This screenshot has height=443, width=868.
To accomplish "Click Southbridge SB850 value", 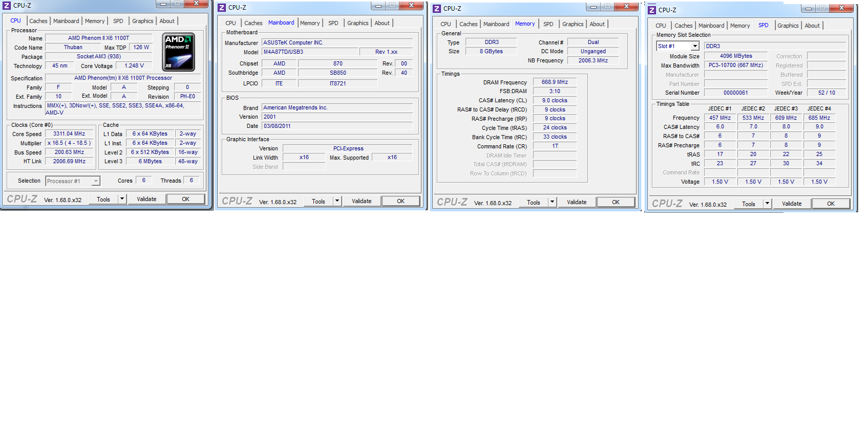I will click(x=338, y=73).
